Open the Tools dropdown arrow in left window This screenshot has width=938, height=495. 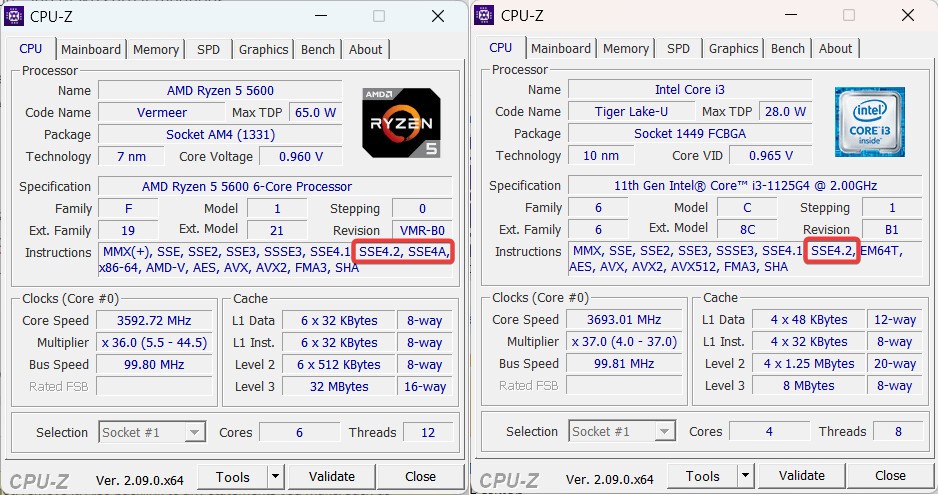(x=275, y=477)
